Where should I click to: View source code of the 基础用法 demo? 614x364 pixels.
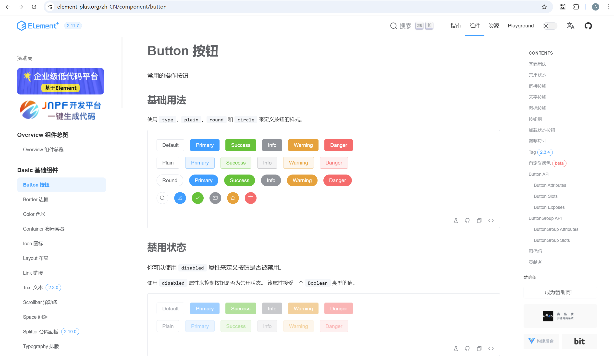[491, 220]
